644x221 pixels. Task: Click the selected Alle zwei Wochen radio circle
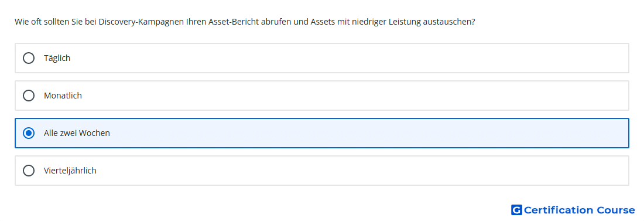pyautogui.click(x=29, y=133)
